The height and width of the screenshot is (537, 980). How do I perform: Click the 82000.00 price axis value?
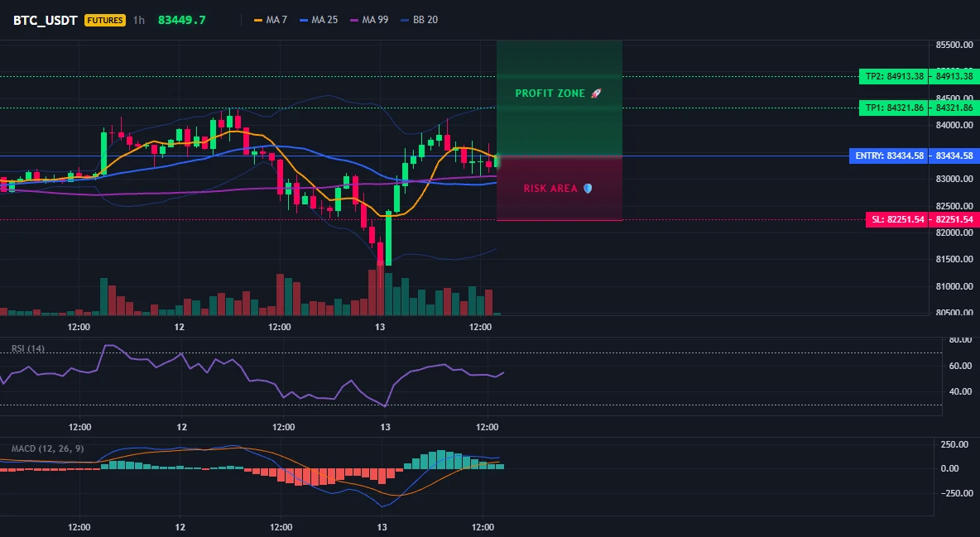(954, 233)
